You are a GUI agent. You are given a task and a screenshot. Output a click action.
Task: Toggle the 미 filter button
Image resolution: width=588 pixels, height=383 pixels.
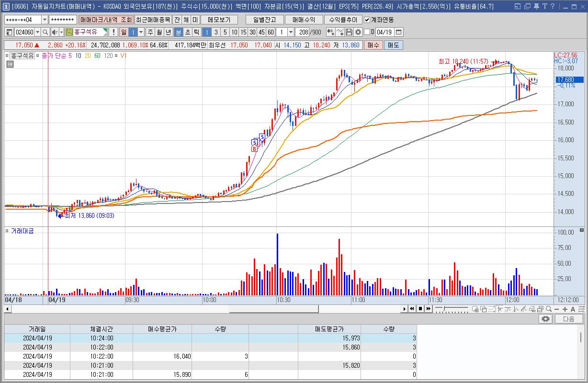click(x=195, y=20)
